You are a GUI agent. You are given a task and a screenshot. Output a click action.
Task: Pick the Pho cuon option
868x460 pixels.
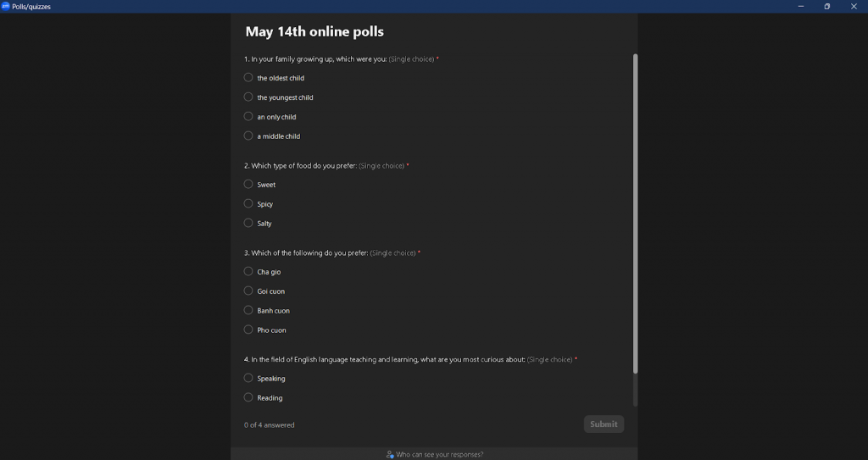(x=248, y=330)
